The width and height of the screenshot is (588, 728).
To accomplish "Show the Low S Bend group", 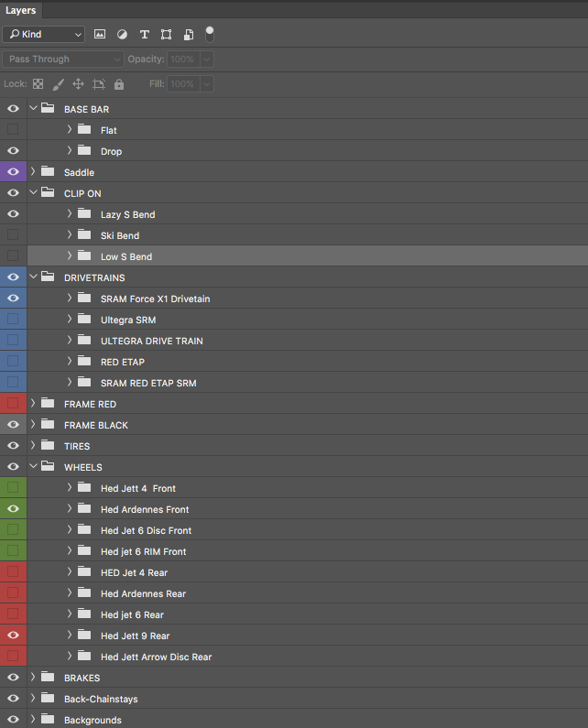I will pyautogui.click(x=13, y=255).
